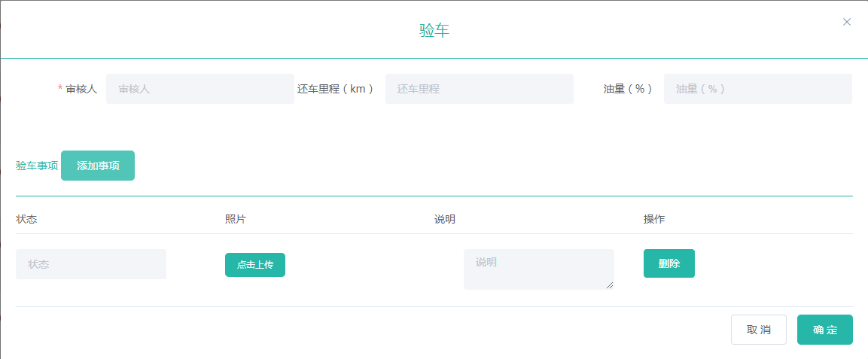
Task: Confirm the form with 确定 button
Action: [x=824, y=330]
